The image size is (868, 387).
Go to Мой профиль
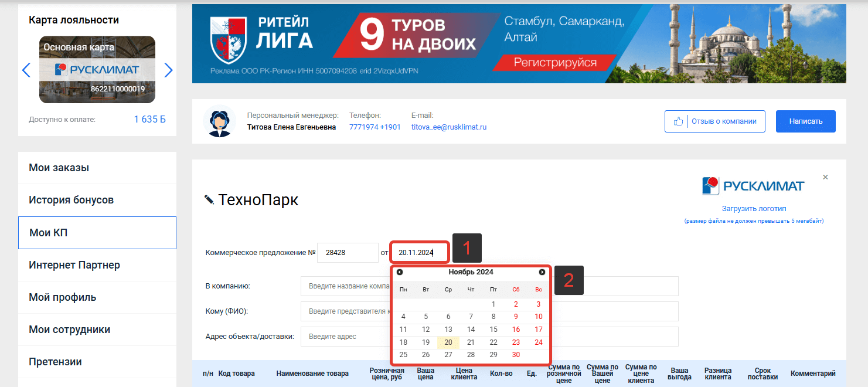pyautogui.click(x=97, y=297)
